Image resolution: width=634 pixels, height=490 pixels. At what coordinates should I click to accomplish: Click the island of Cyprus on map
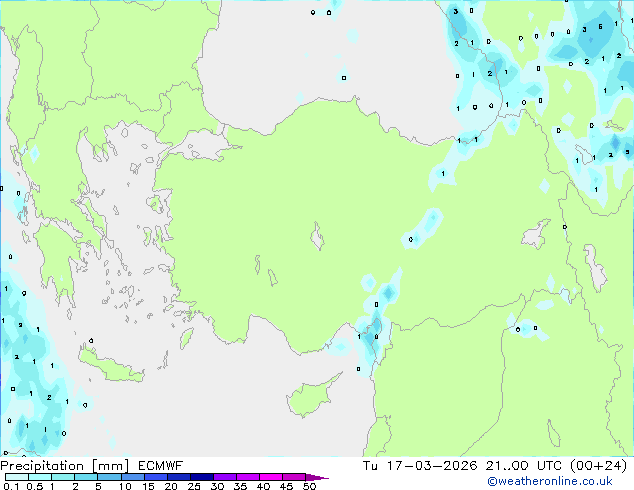tap(311, 396)
